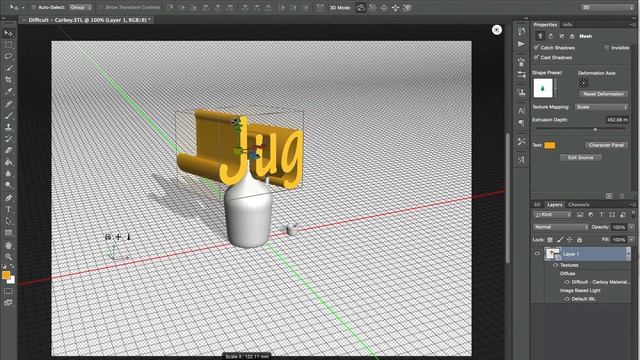
Task: Select the Brush tool
Action: (9, 116)
